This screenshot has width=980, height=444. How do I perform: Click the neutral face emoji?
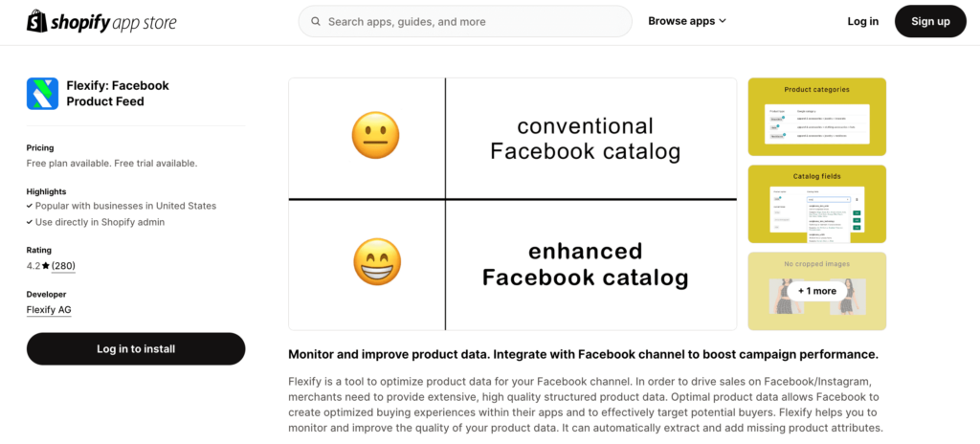tap(375, 135)
